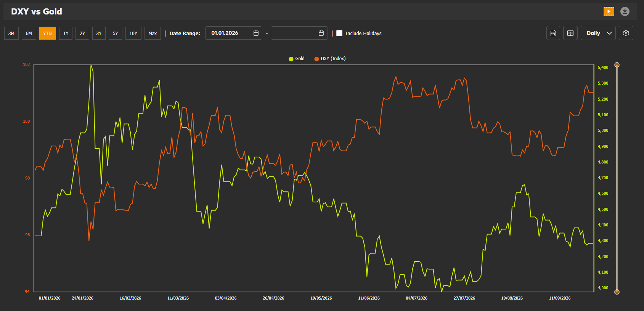This screenshot has width=644, height=311.
Task: Click the download chart icon
Action: click(625, 11)
